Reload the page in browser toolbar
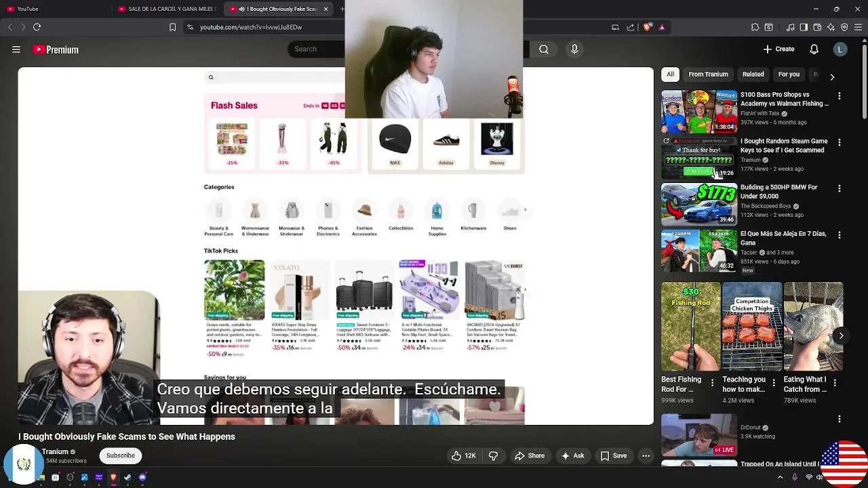Screen dimensions: 868x488 pyautogui.click(x=37, y=27)
